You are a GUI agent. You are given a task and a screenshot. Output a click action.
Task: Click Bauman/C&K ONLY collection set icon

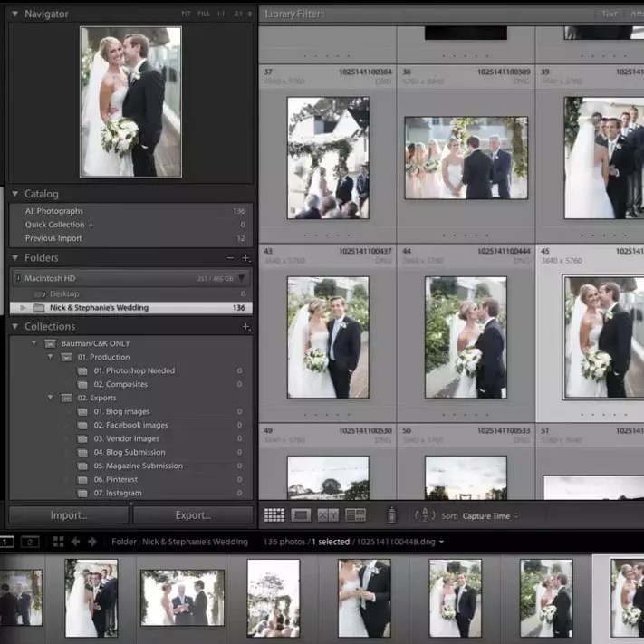point(50,343)
